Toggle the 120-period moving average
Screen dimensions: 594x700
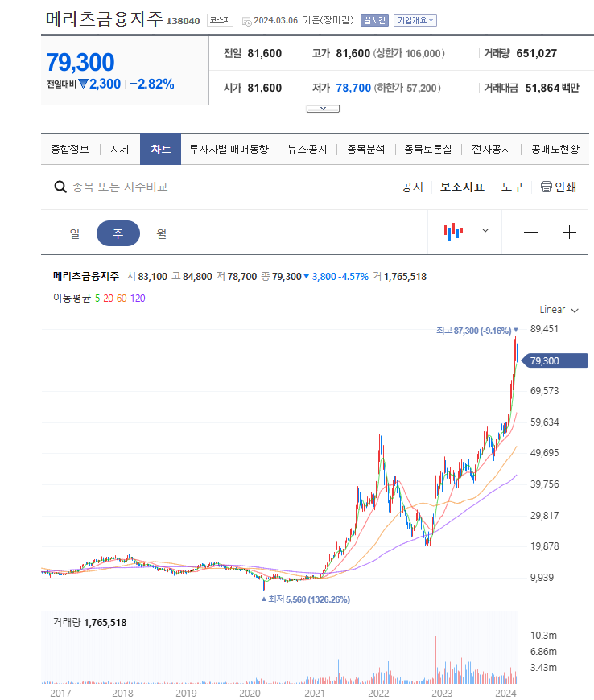(138, 299)
